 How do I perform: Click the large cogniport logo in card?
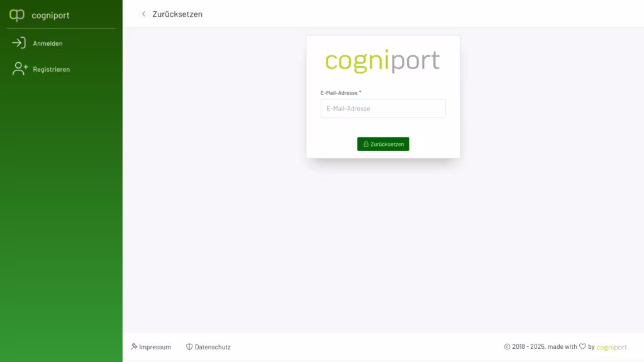(383, 61)
